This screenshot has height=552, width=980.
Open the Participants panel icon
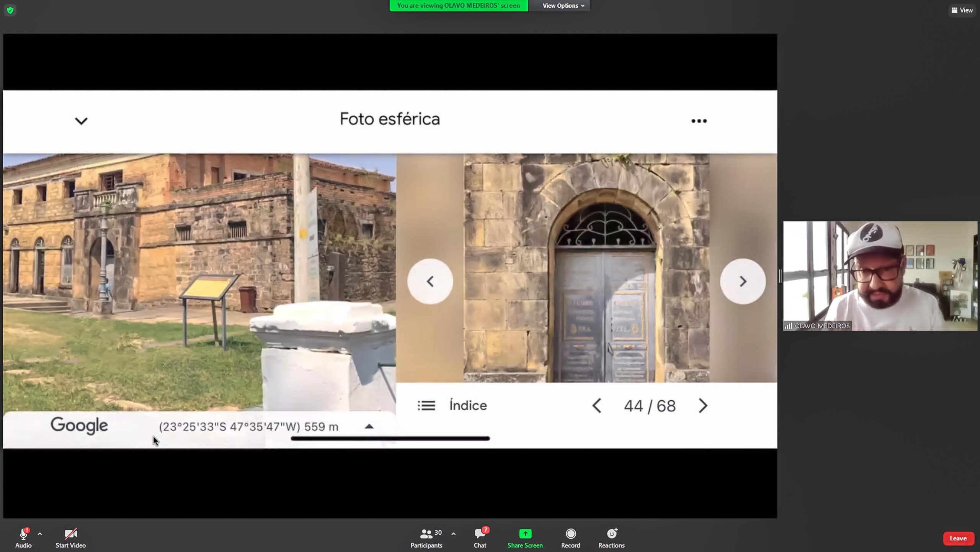[426, 534]
